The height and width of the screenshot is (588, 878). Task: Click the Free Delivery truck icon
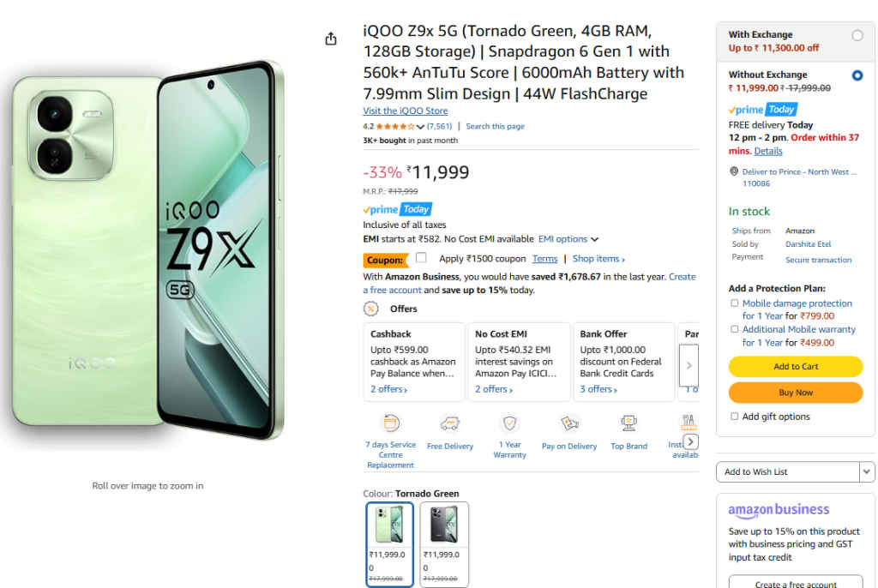pyautogui.click(x=450, y=423)
